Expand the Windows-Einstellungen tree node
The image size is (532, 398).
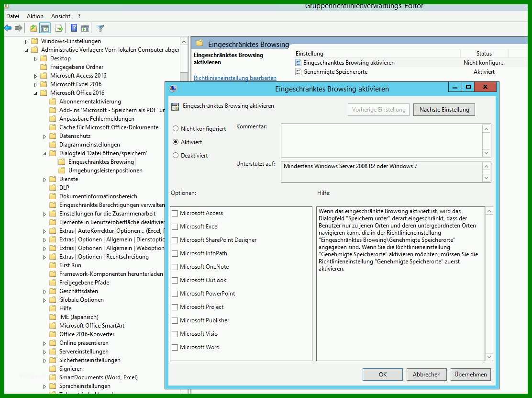click(x=26, y=42)
